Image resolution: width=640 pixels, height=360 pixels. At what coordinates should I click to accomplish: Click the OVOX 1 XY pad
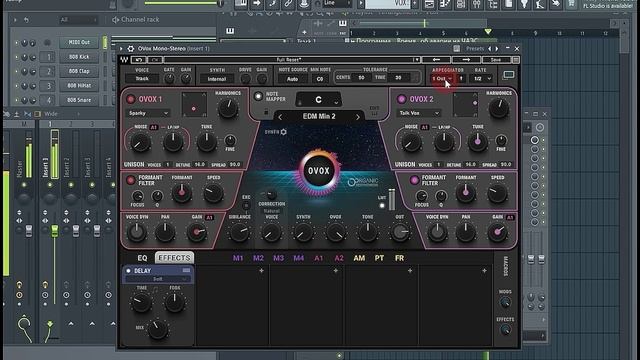pos(194,104)
